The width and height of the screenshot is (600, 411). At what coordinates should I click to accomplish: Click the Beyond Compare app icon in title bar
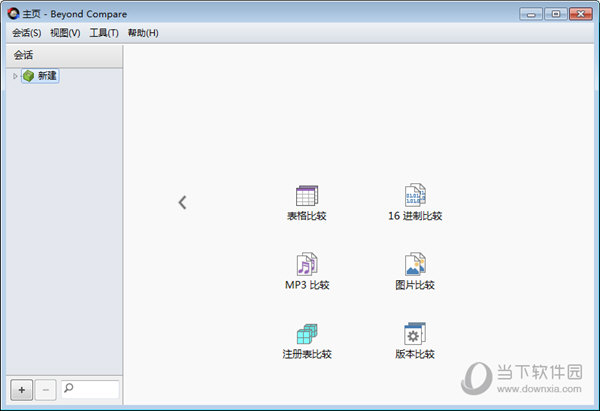pos(13,14)
